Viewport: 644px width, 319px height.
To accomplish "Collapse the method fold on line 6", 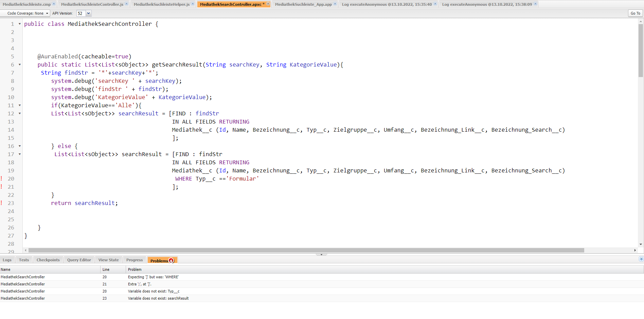I will pyautogui.click(x=19, y=64).
